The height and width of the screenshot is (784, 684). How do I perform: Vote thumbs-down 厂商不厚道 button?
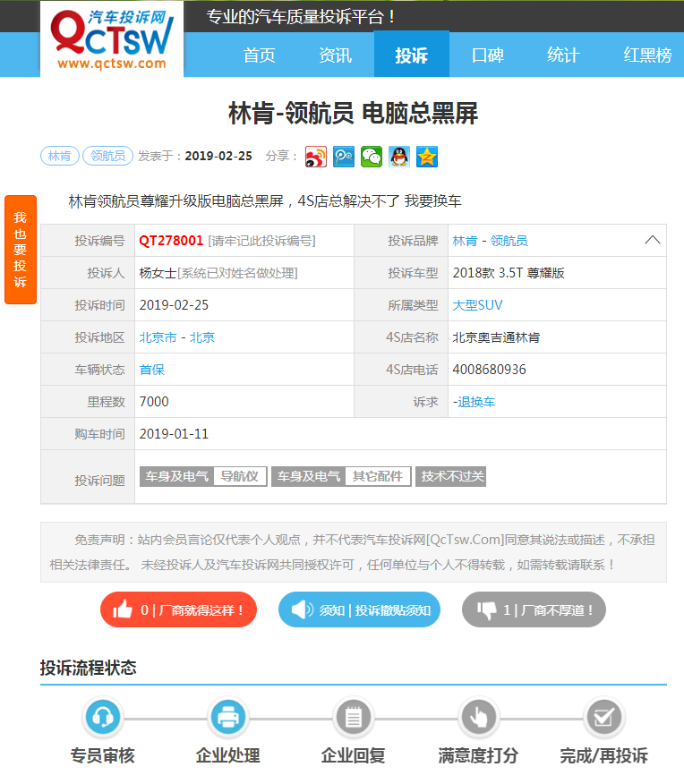(534, 609)
